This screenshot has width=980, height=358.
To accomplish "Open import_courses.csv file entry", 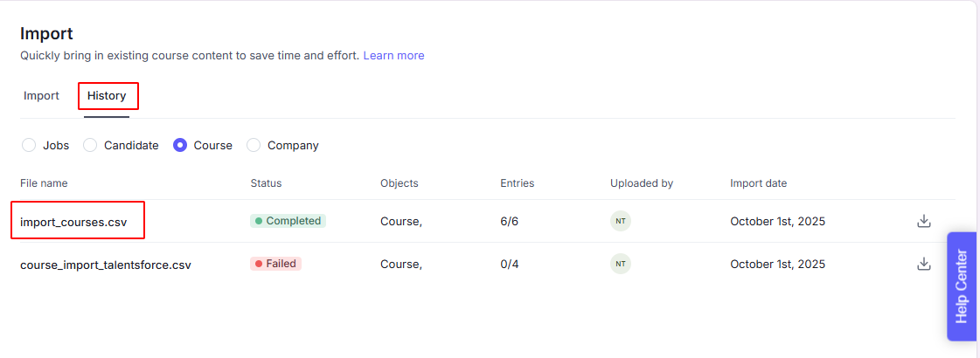I will [x=73, y=222].
